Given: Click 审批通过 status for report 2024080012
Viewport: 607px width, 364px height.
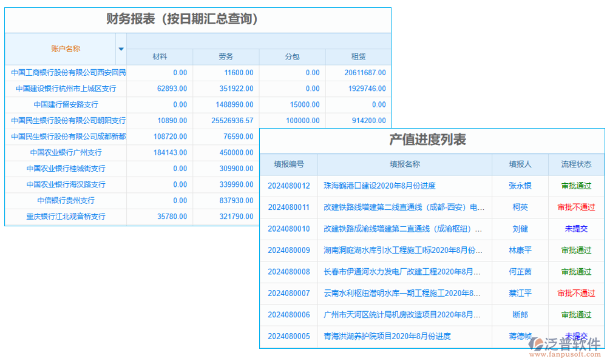Looking at the screenshot, I should (x=575, y=186).
